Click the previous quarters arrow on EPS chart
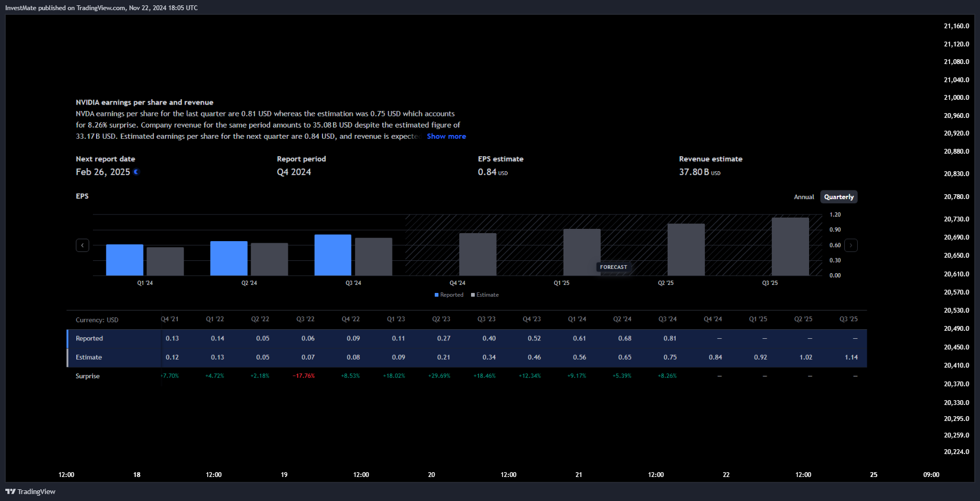This screenshot has height=501, width=980. pyautogui.click(x=82, y=245)
